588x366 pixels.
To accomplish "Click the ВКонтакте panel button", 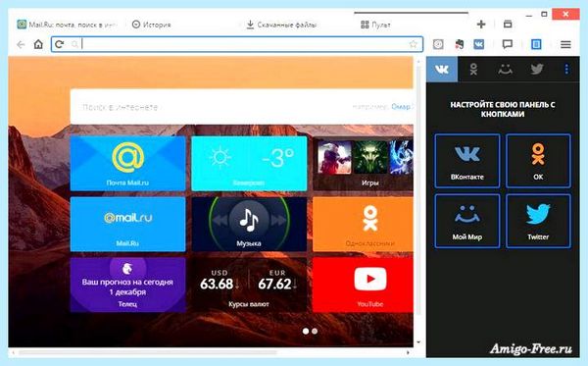I will pos(467,161).
